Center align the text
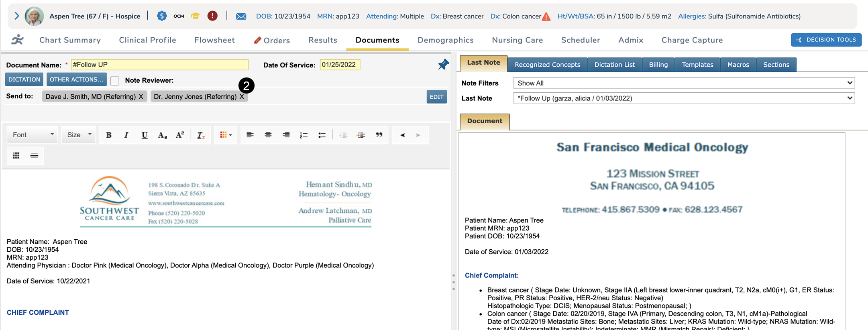868x330 pixels. click(x=268, y=135)
